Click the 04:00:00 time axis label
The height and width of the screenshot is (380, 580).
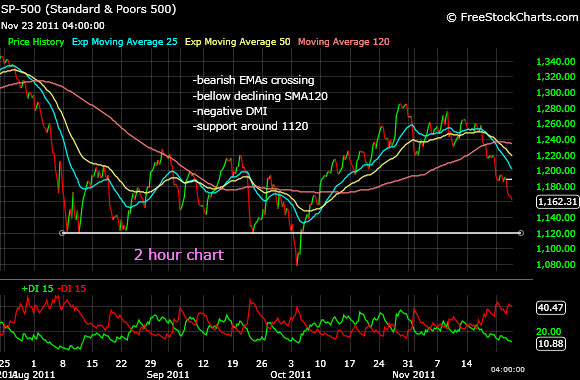coord(508,369)
